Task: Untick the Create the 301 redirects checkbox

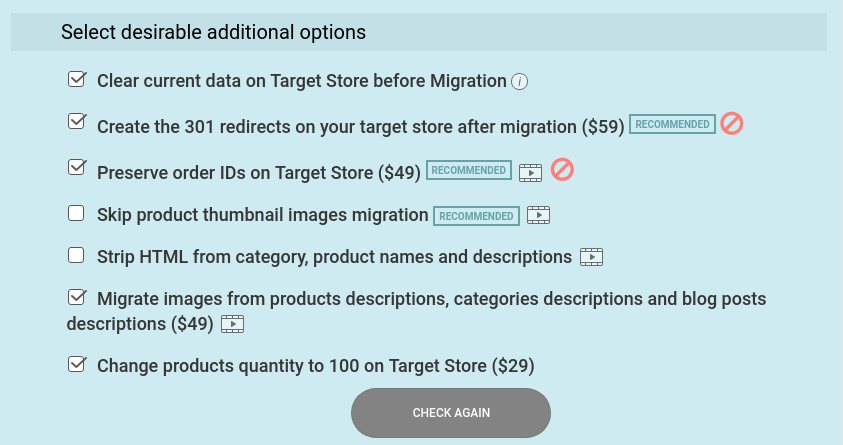Action: click(x=77, y=121)
